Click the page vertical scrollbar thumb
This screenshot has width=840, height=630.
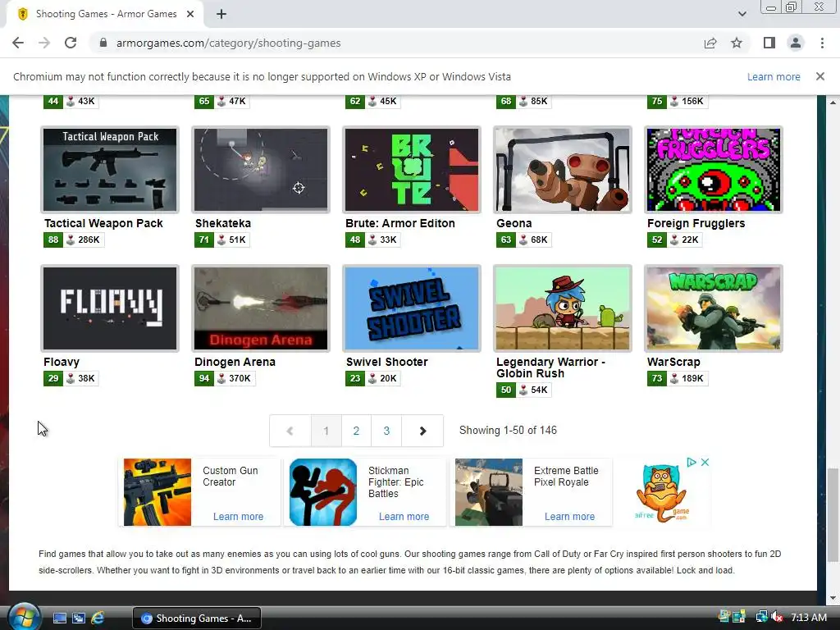832,515
